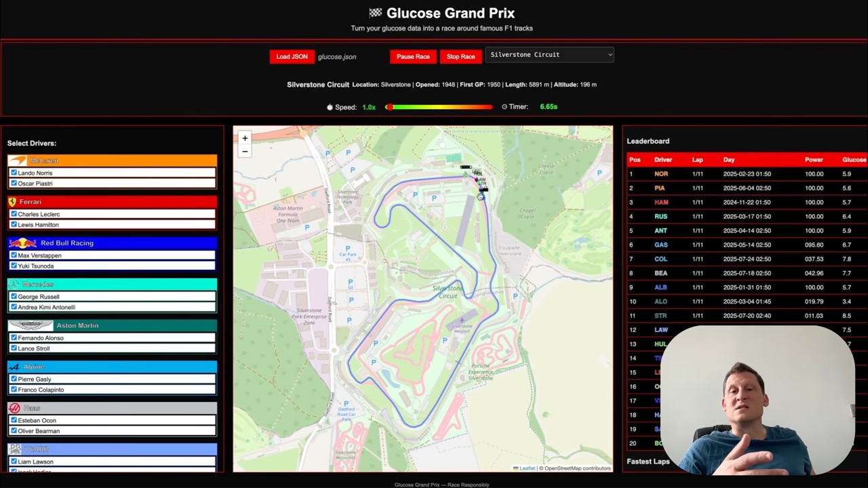Viewport: 868px width, 488px height.
Task: Click the Load JSON button
Action: [x=292, y=57]
